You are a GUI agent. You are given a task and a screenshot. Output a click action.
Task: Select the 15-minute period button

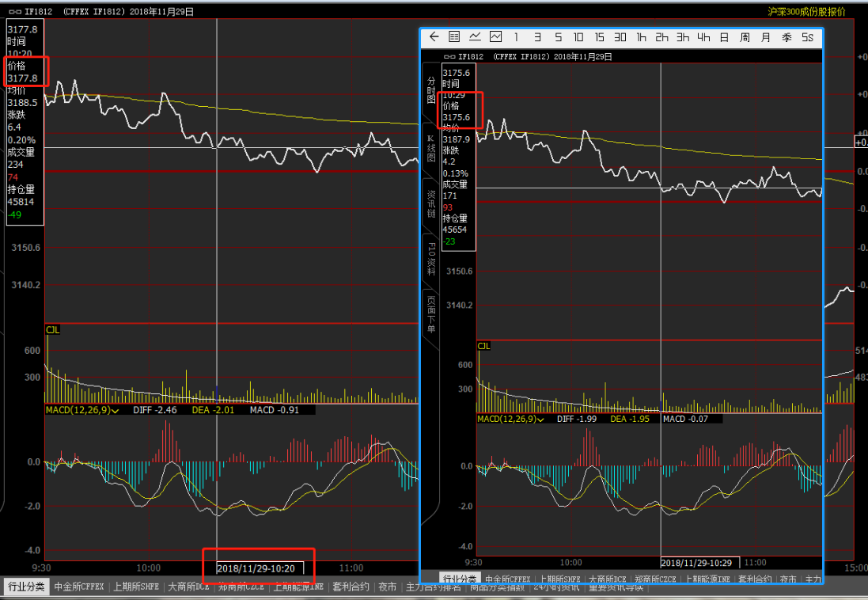(599, 37)
